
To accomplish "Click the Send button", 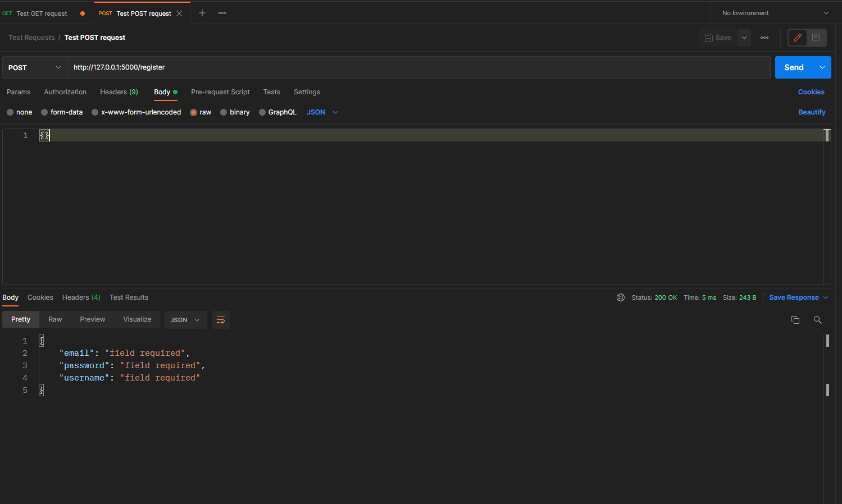I will pos(794,67).
